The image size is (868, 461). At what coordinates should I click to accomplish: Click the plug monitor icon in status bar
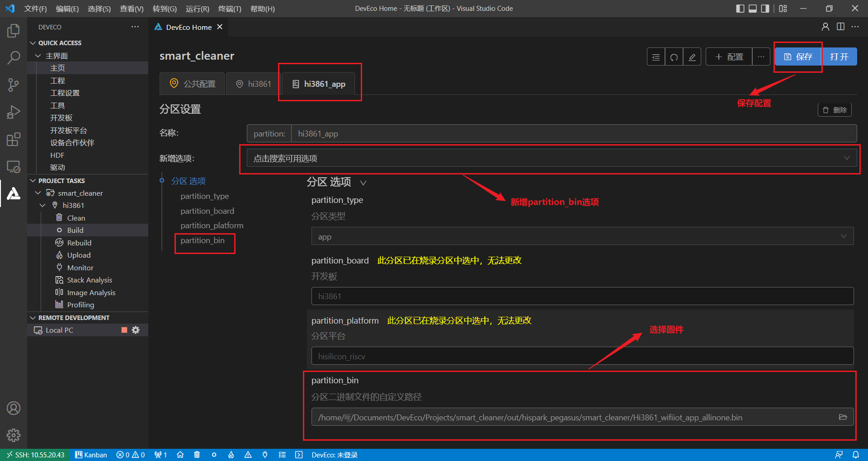tap(265, 455)
